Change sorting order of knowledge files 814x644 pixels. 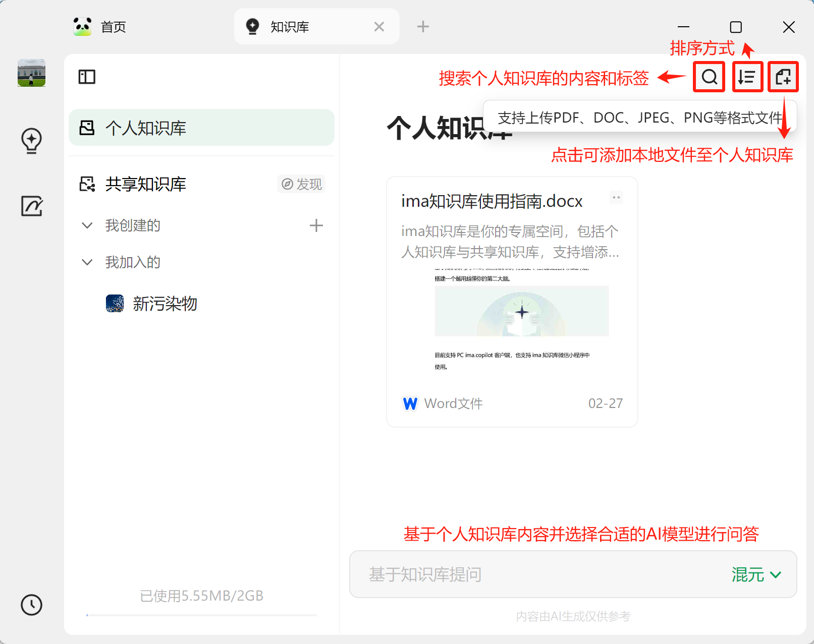click(747, 77)
